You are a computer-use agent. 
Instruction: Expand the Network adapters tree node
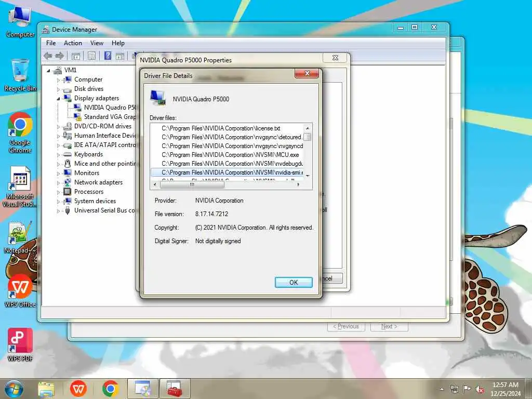pyautogui.click(x=58, y=183)
